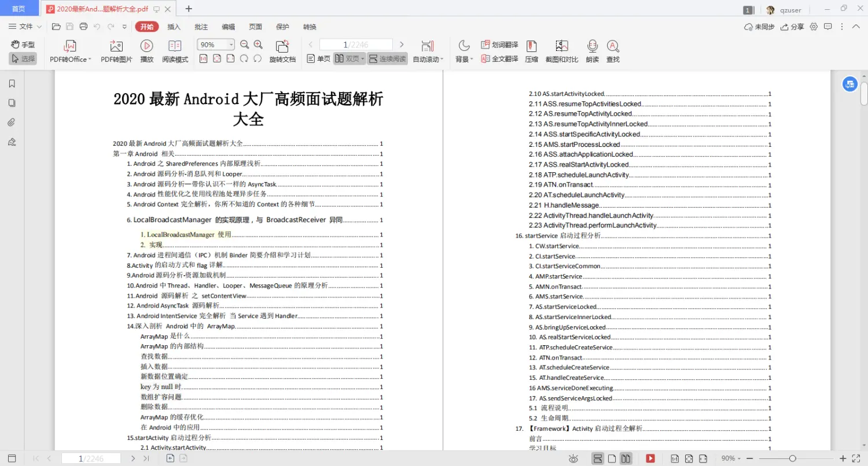
Task: Collapse the ribbon with chevron up
Action: coord(856,27)
